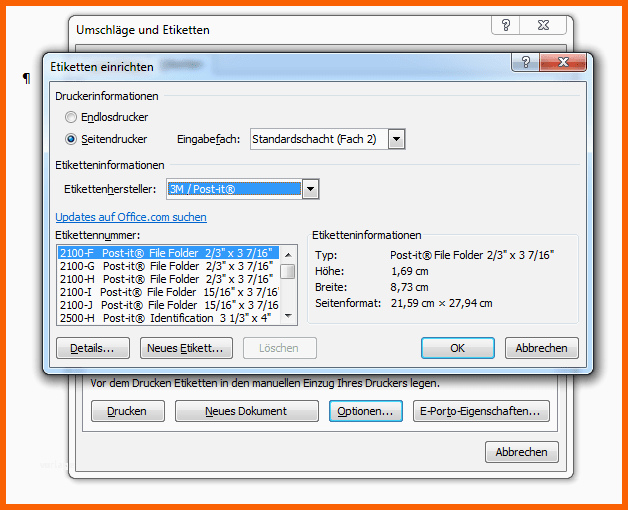Image resolution: width=628 pixels, height=510 pixels.
Task: Select label 2100-J Post-it File Folder
Action: click(x=168, y=305)
